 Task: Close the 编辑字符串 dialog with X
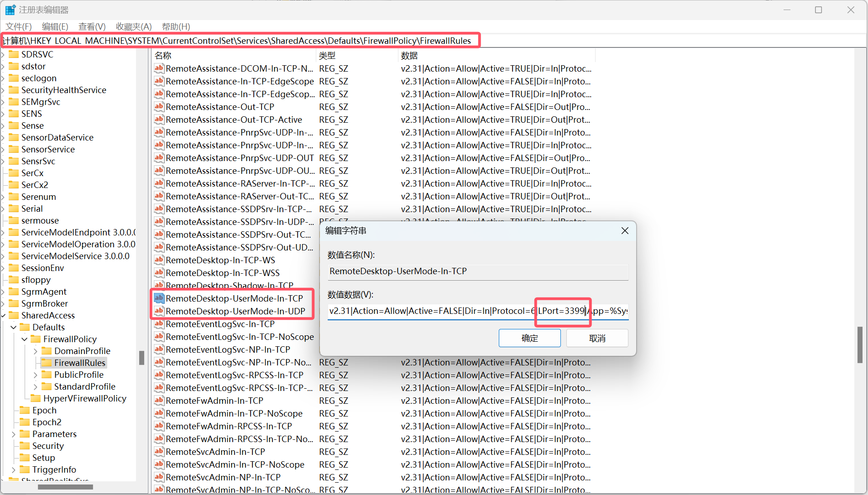point(625,231)
